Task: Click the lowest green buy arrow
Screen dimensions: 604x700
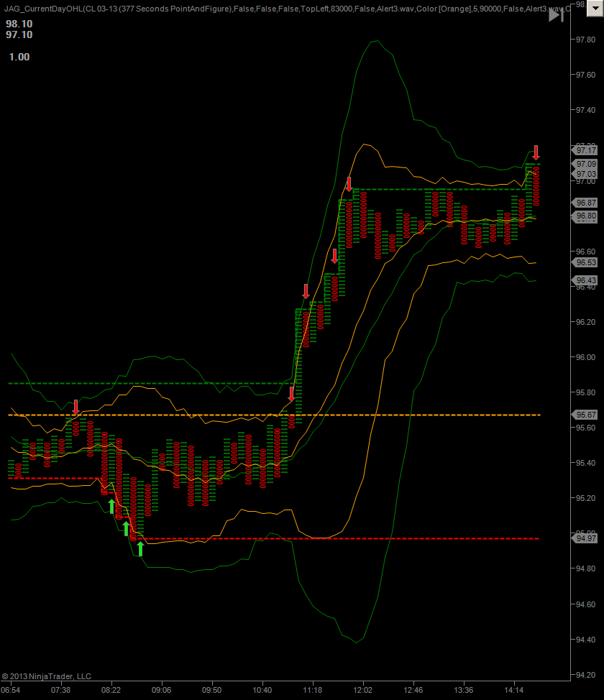Action: click(140, 549)
